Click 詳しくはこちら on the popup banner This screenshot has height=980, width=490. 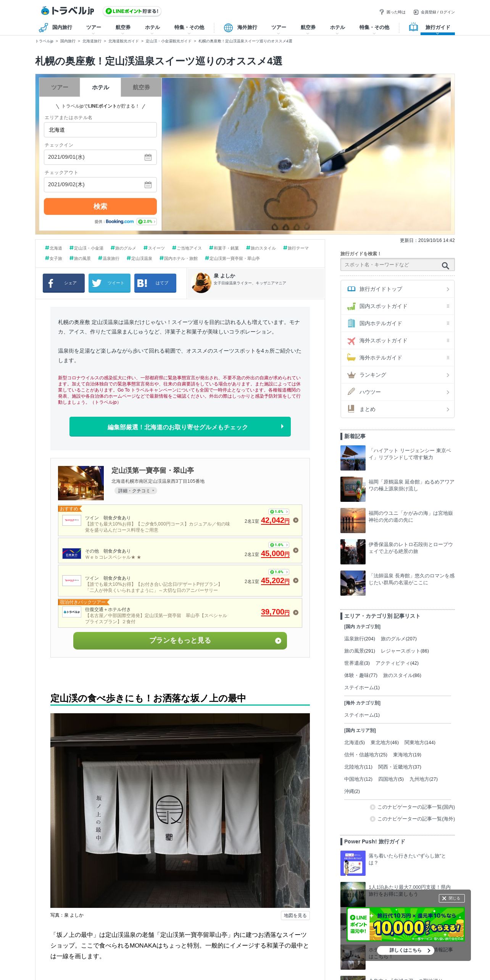[x=406, y=950]
